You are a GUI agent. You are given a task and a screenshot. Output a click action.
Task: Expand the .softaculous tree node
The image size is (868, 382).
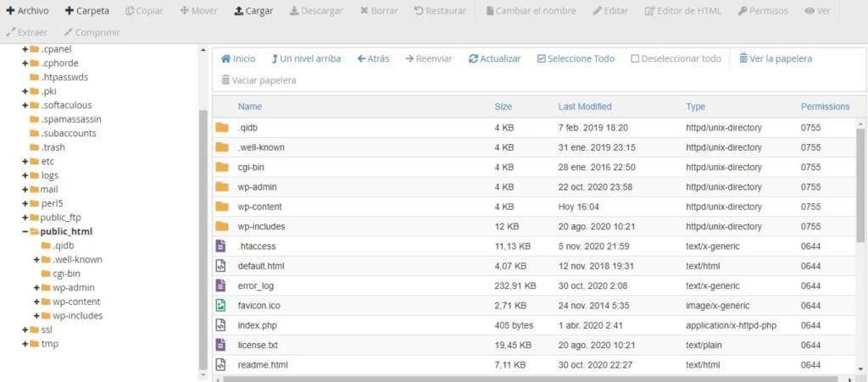(x=25, y=105)
